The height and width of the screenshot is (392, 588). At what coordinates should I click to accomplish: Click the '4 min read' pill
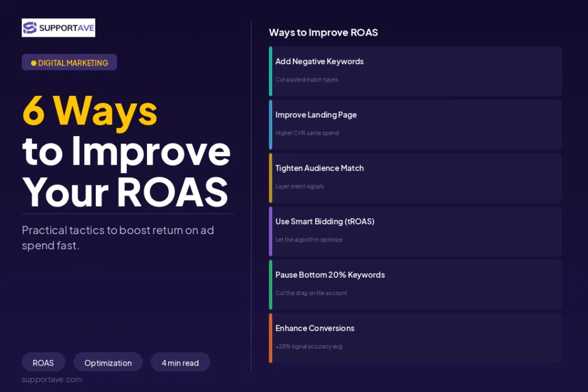(x=180, y=362)
